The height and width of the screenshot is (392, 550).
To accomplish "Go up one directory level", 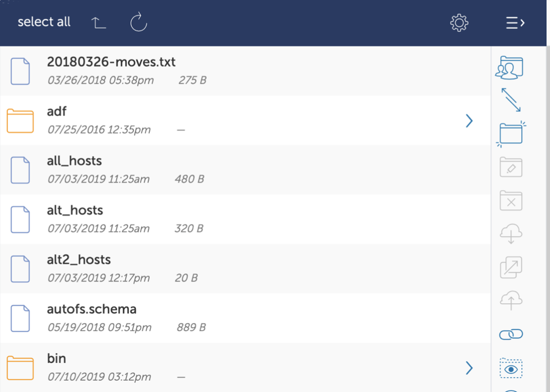I will [x=99, y=23].
